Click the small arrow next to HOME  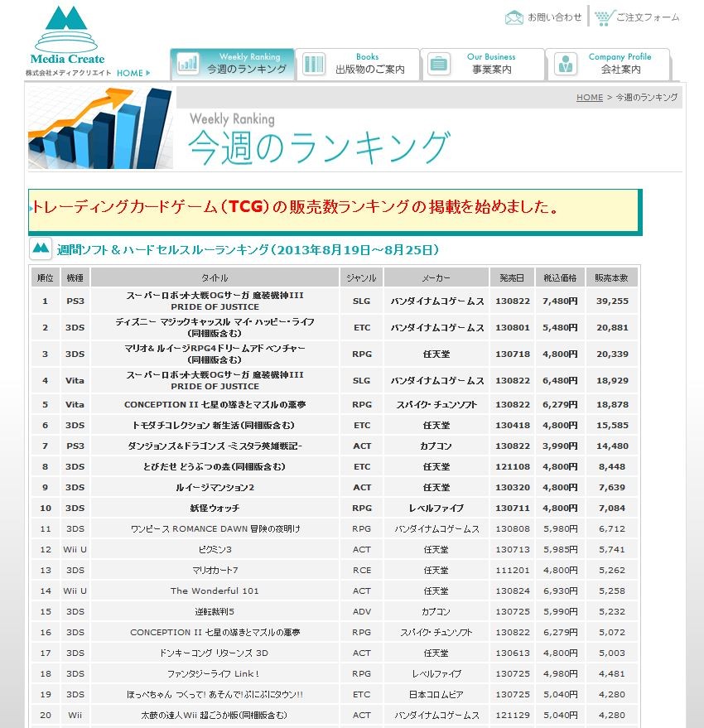click(x=148, y=73)
